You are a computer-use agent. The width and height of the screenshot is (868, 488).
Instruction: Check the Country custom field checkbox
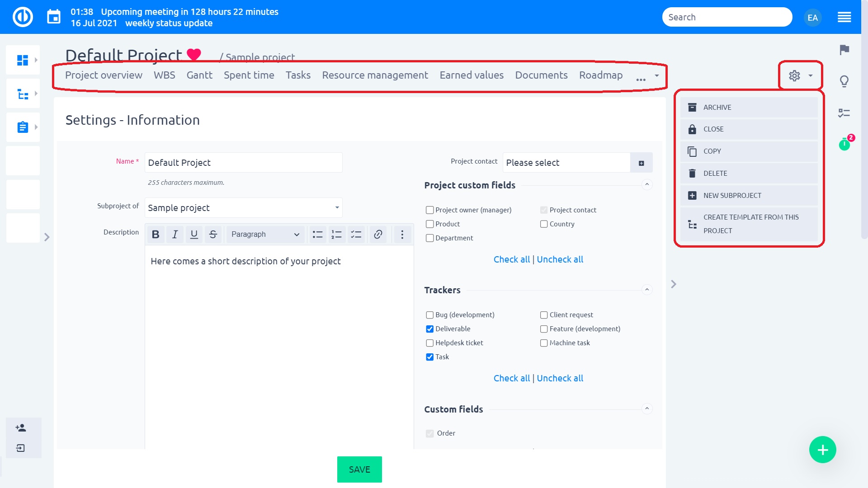click(544, 224)
